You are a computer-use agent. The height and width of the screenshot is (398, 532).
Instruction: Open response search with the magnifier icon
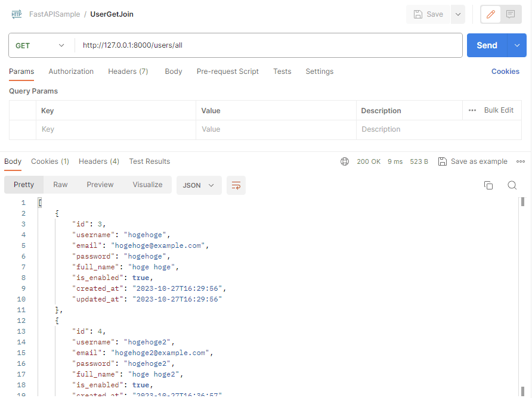point(512,185)
